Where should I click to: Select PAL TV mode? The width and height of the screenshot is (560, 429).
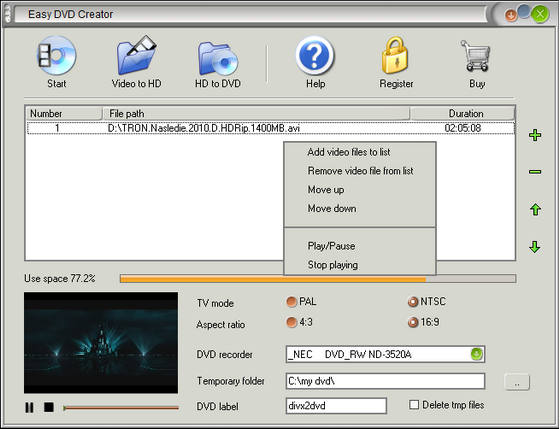pos(291,302)
